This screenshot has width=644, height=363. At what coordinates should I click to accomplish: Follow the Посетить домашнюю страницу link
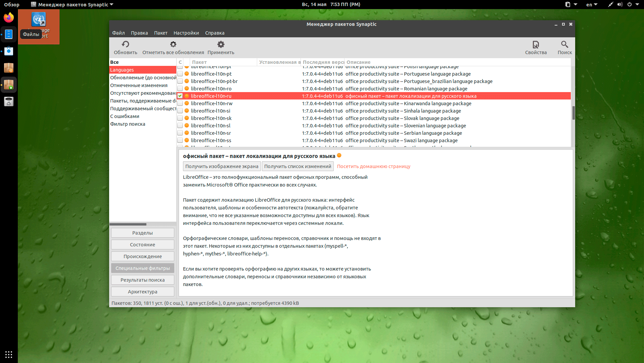373,166
